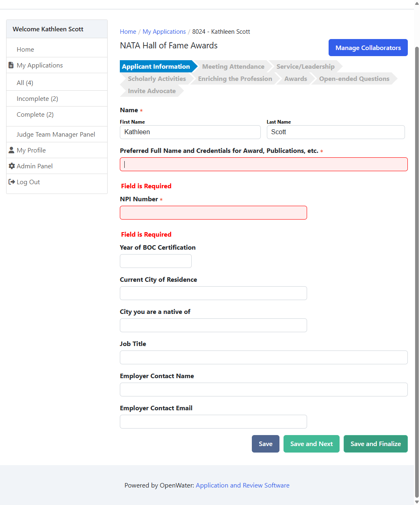Switch to the Scholarly Activities tab
Image resolution: width=420 pixels, height=505 pixels.
point(157,78)
